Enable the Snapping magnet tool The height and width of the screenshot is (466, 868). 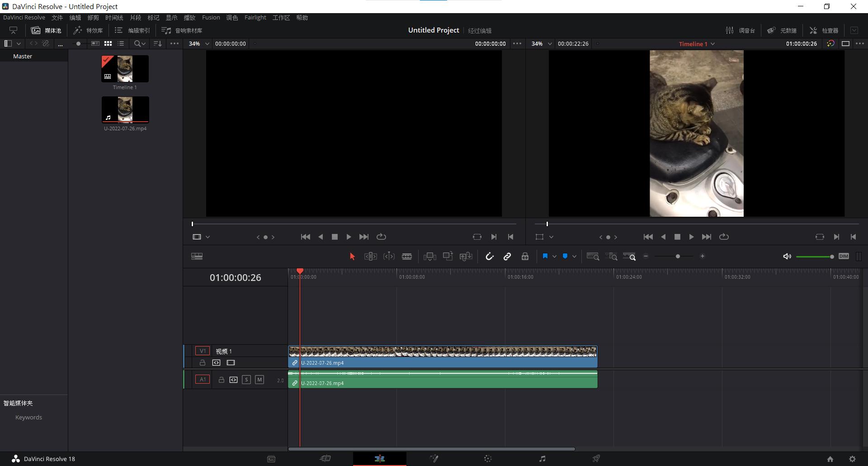490,256
